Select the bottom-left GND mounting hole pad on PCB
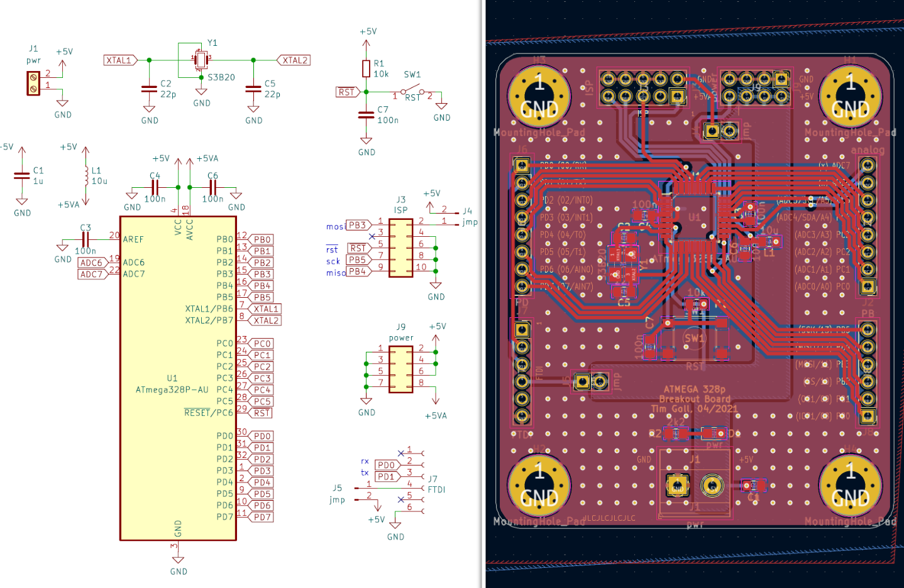This screenshot has width=904, height=588. [539, 485]
